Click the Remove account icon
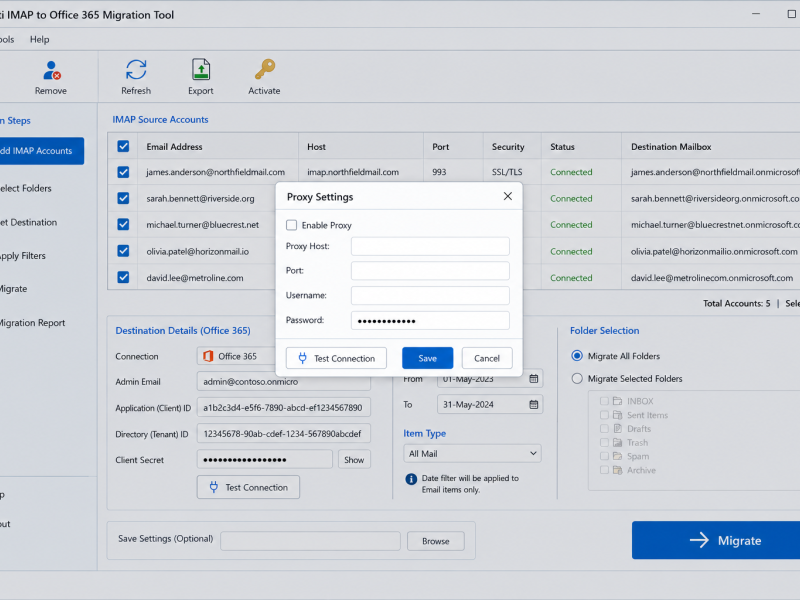 pyautogui.click(x=52, y=70)
